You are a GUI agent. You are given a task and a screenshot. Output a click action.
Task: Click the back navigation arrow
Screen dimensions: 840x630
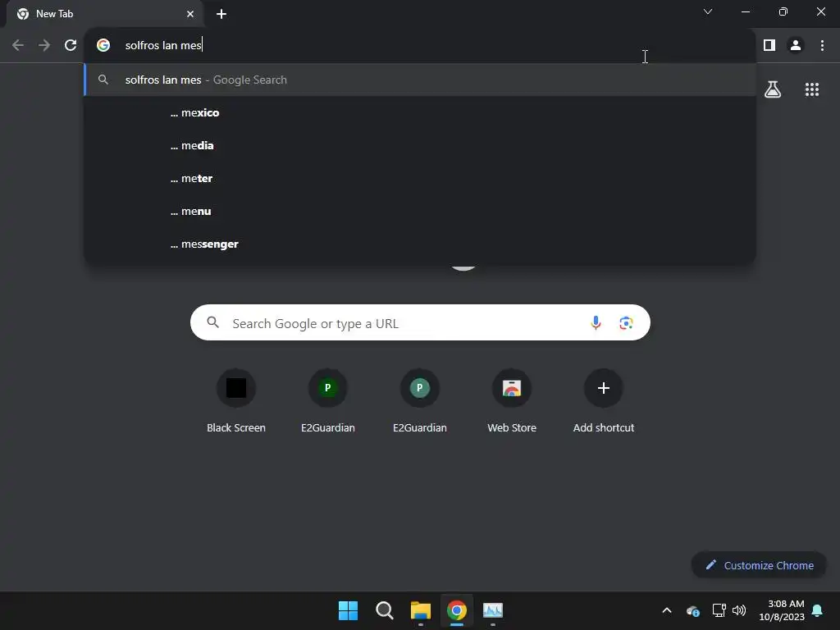[x=18, y=45]
